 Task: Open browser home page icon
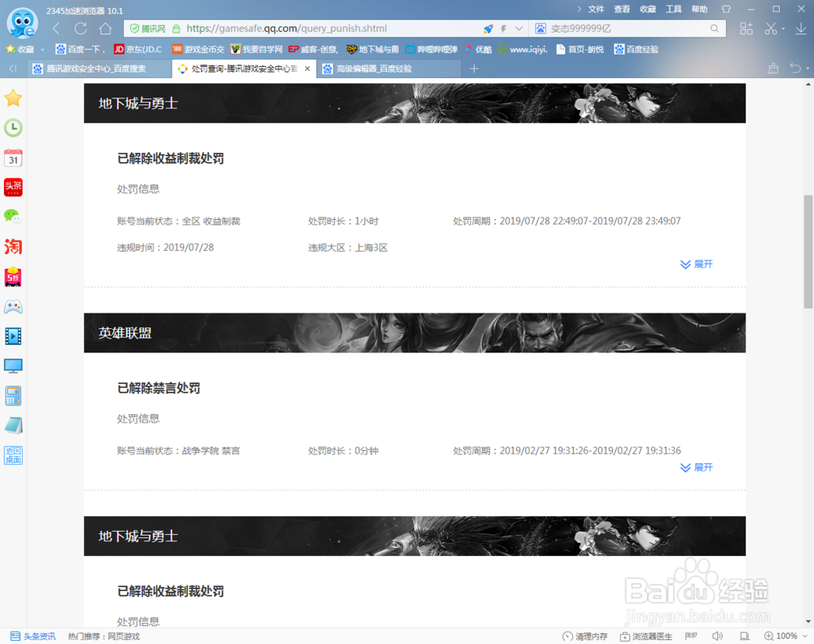click(x=105, y=28)
